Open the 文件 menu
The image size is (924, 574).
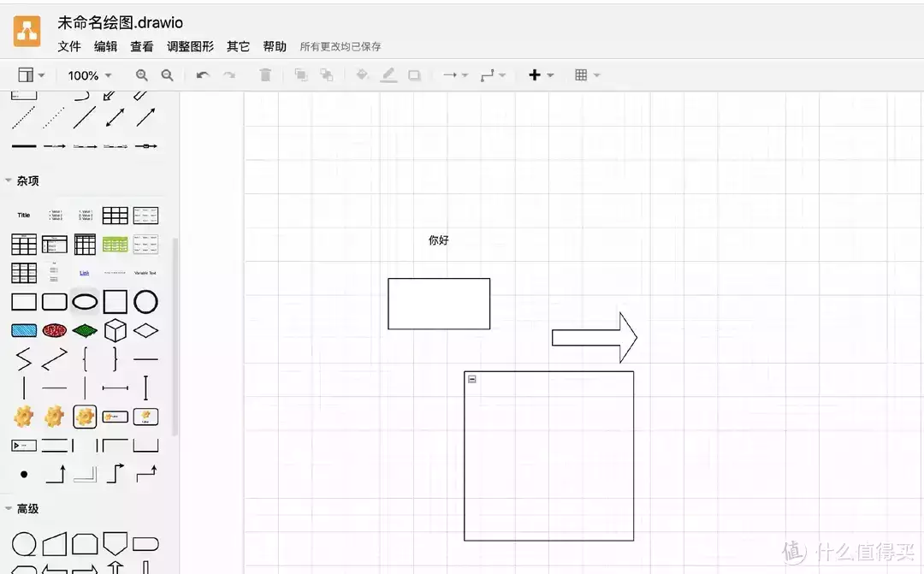point(69,46)
